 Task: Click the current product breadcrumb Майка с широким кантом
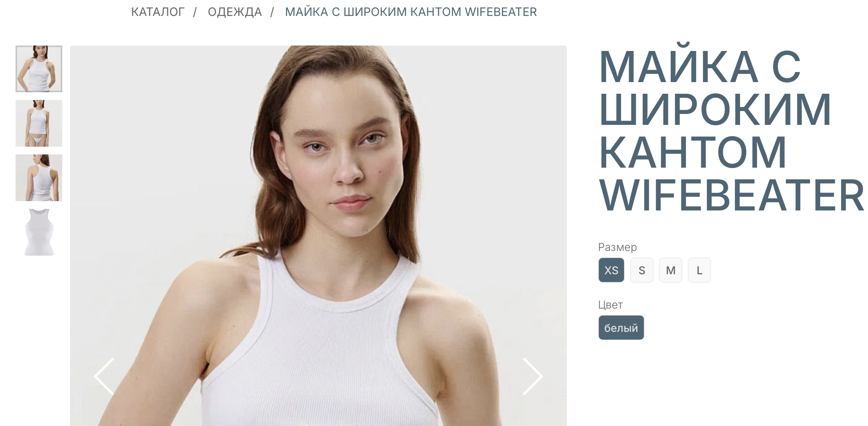[411, 12]
